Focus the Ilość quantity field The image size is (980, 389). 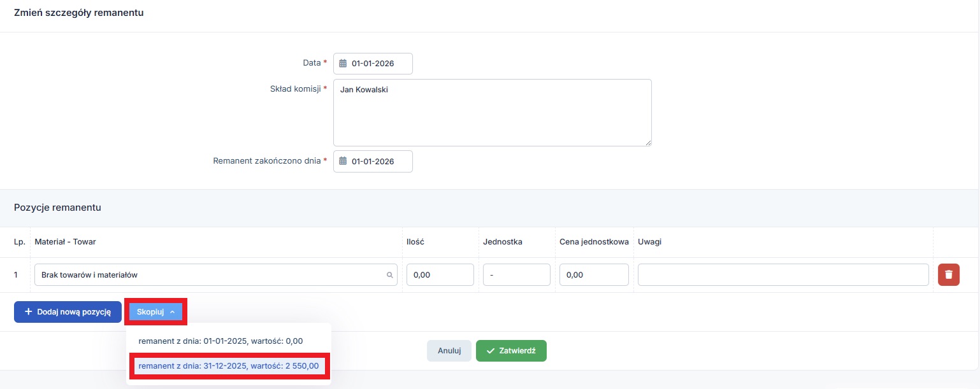[x=440, y=276]
